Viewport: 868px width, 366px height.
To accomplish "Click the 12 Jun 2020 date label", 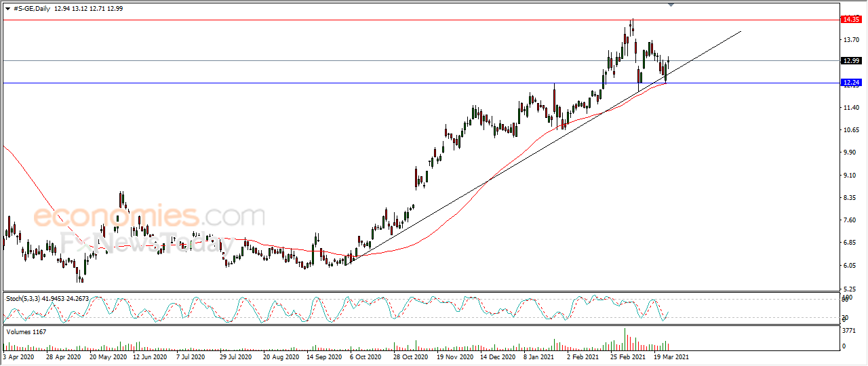I will (x=150, y=356).
